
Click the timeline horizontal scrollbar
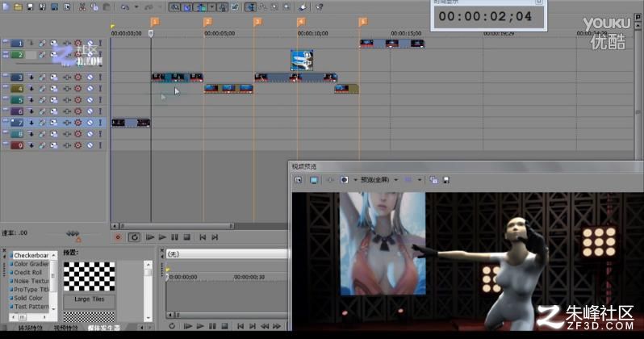(177, 226)
